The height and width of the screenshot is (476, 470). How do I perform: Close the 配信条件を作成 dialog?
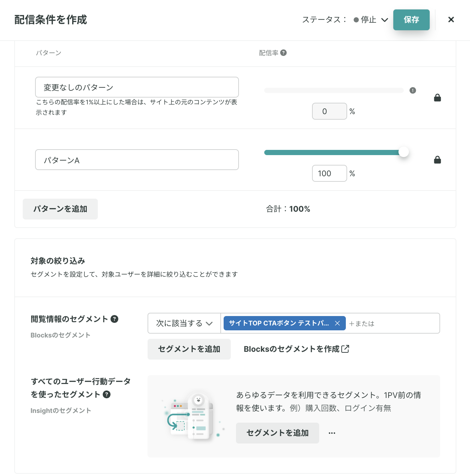pos(451,20)
